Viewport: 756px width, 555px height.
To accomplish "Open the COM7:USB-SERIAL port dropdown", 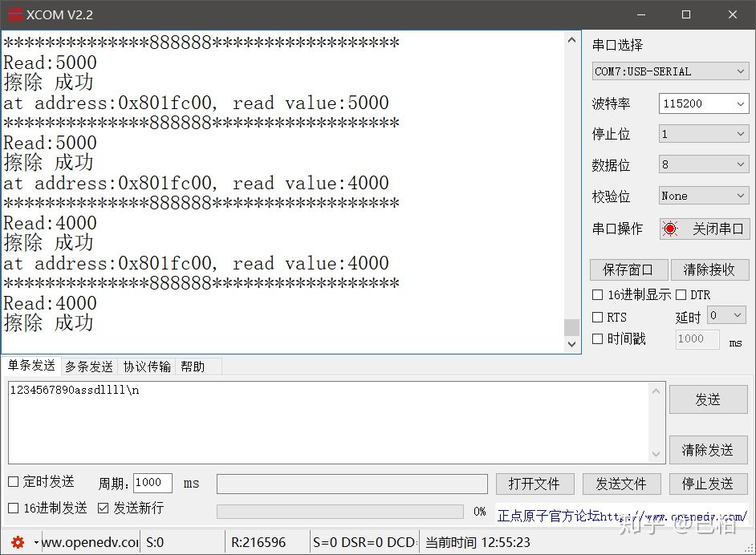I will [671, 71].
